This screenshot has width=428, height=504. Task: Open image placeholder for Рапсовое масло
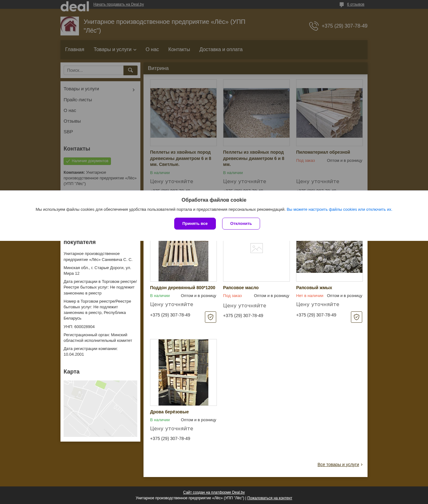click(256, 248)
